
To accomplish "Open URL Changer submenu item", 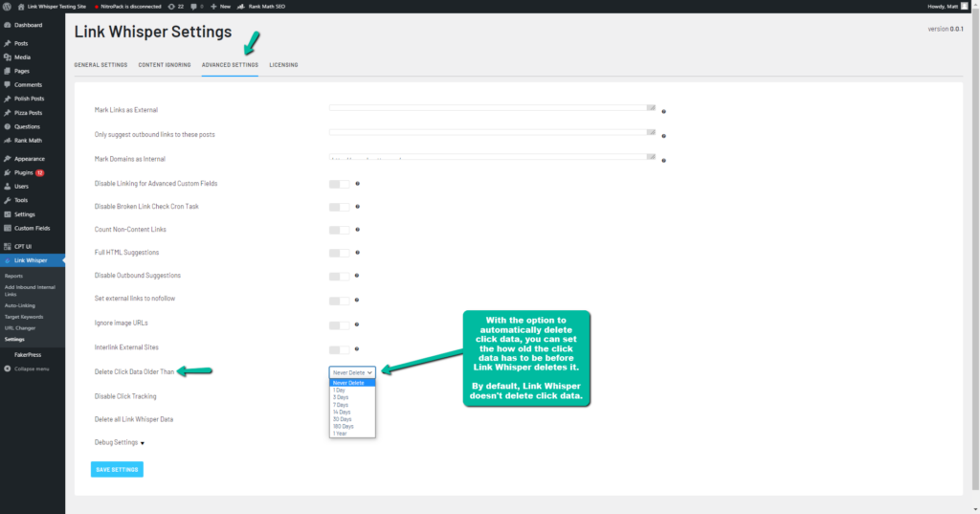I will point(20,328).
